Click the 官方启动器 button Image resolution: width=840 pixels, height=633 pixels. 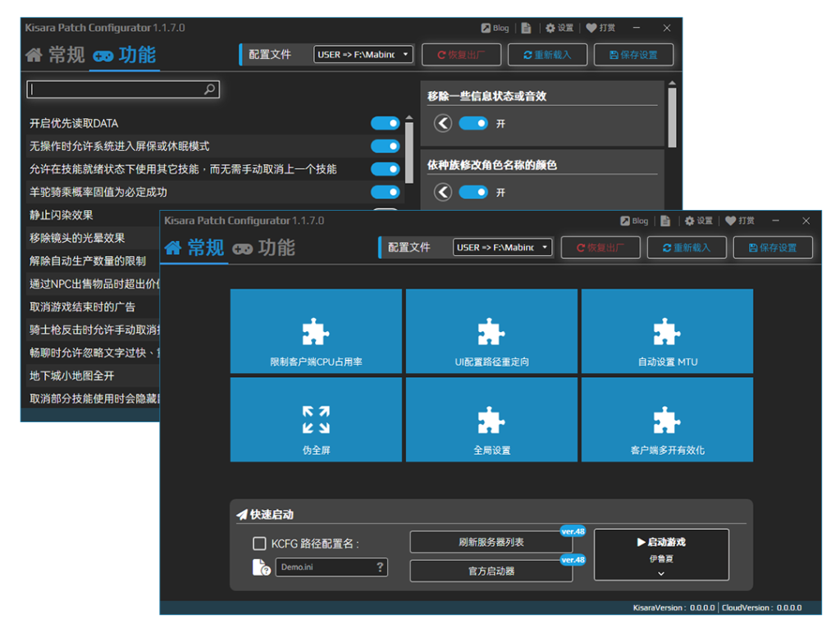pos(491,571)
